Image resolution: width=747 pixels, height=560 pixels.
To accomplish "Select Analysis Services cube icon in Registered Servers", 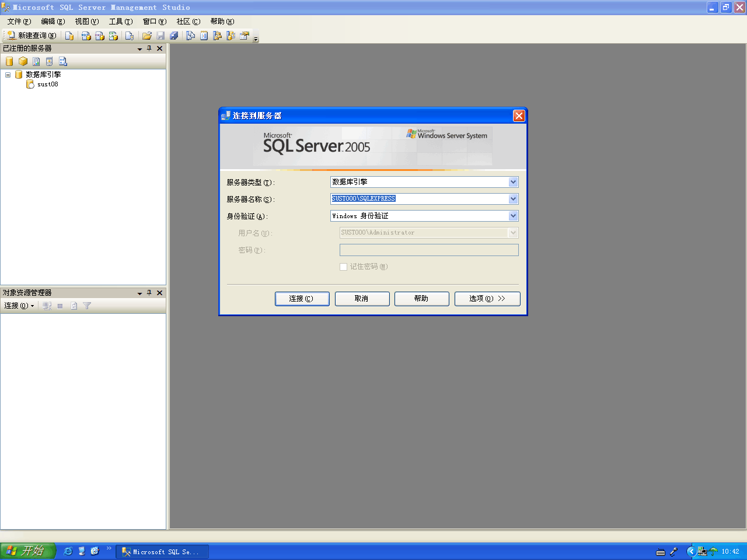I will click(23, 61).
